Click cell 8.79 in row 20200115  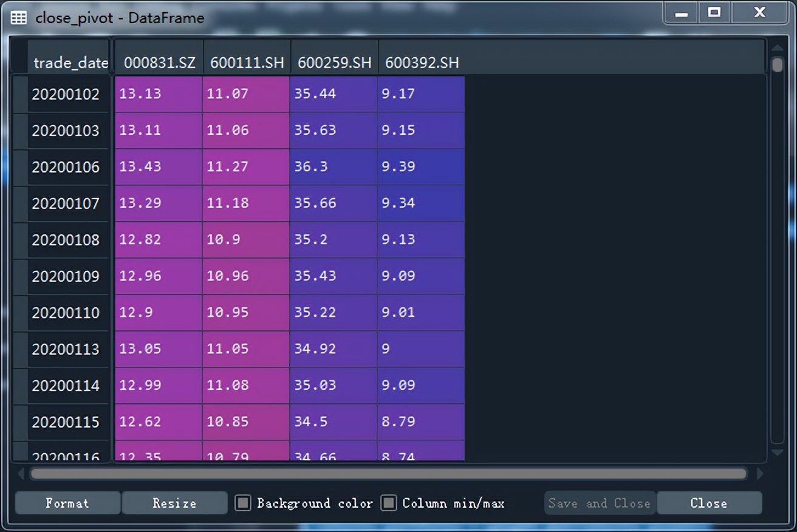[421, 422]
